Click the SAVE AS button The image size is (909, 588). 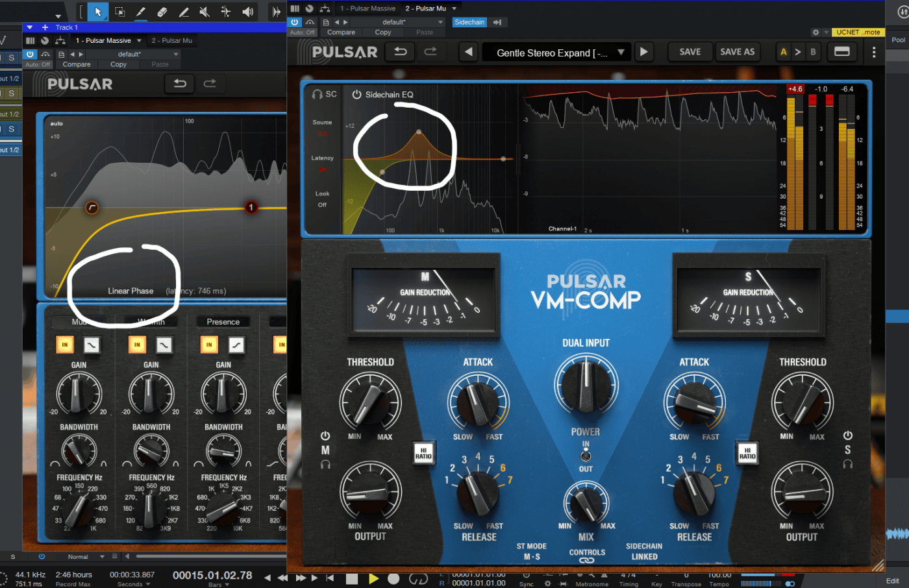[x=737, y=52]
